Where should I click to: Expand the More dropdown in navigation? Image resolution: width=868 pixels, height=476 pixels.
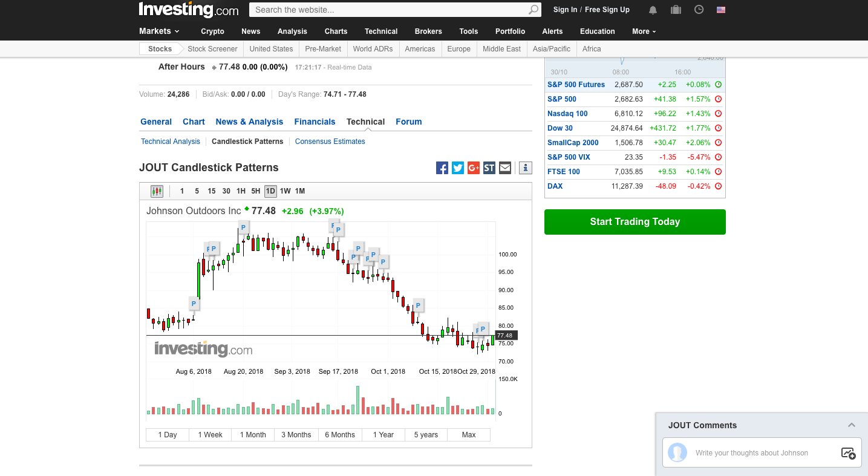click(644, 31)
